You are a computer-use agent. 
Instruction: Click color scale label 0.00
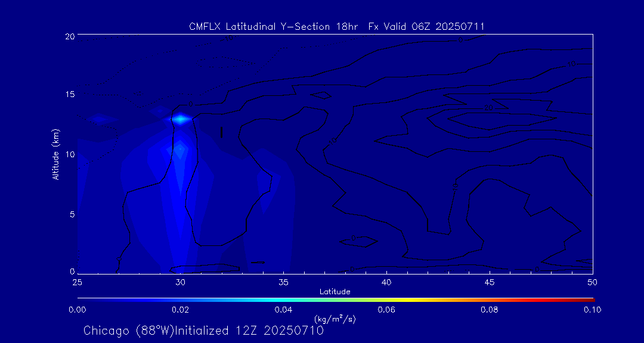coord(77,310)
